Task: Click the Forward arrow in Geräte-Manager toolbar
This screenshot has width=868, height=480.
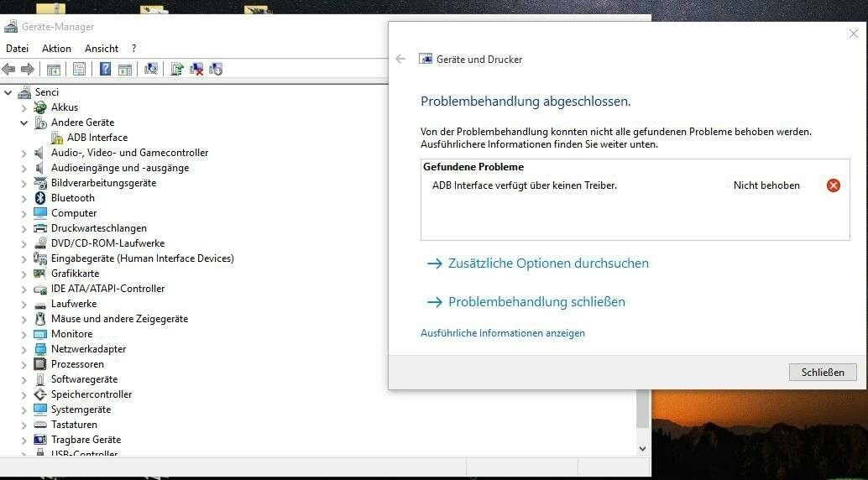Action: point(27,69)
